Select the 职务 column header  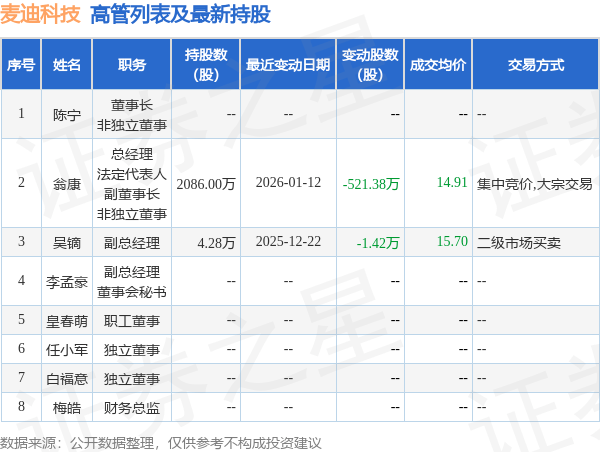coord(132,65)
